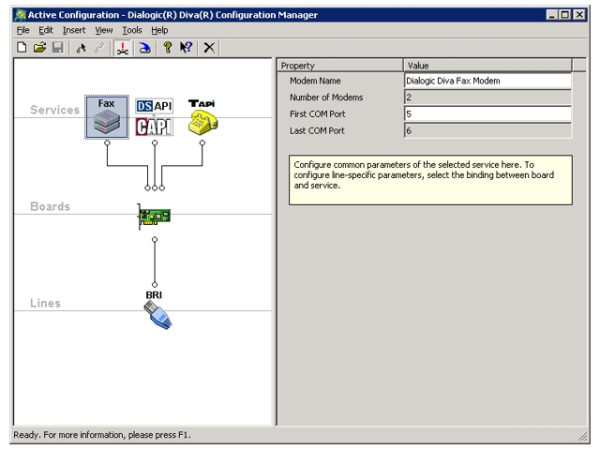Open the View menu

tap(104, 30)
